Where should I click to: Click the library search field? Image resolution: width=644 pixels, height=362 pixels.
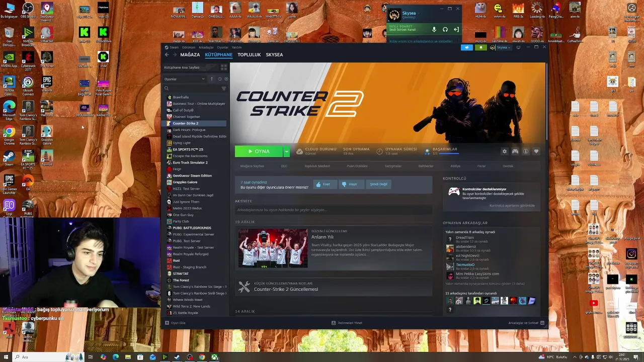(x=194, y=88)
